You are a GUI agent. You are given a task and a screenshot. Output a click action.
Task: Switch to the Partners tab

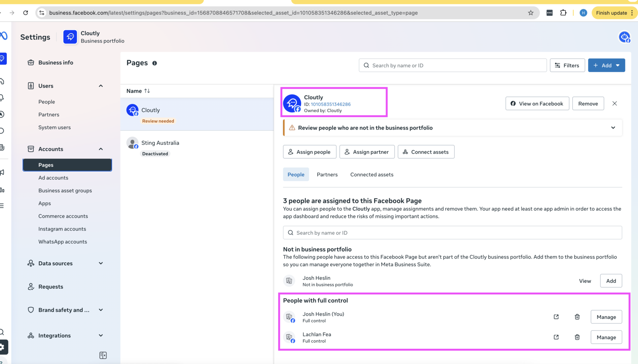click(x=327, y=175)
